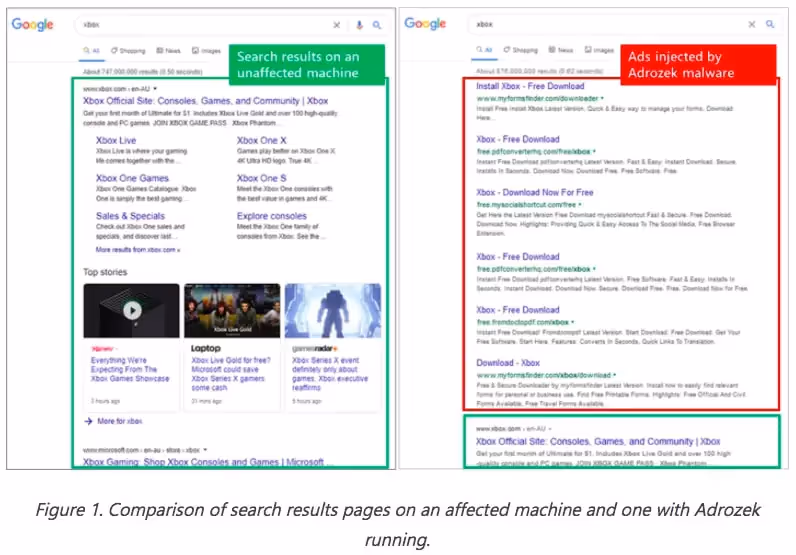Open the Xbox Live Gold for free story
Screen dimensions: 796x555
(x=231, y=374)
